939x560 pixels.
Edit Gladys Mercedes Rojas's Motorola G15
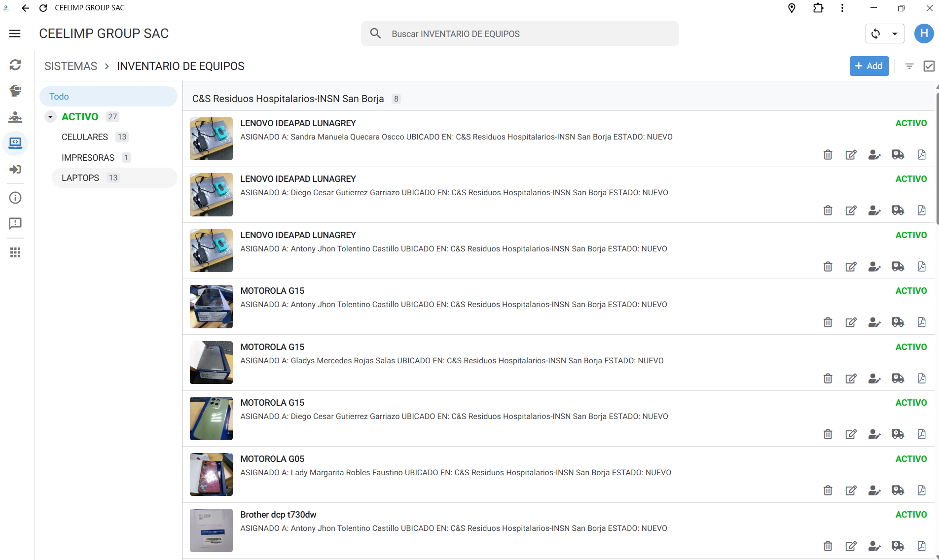coord(851,379)
